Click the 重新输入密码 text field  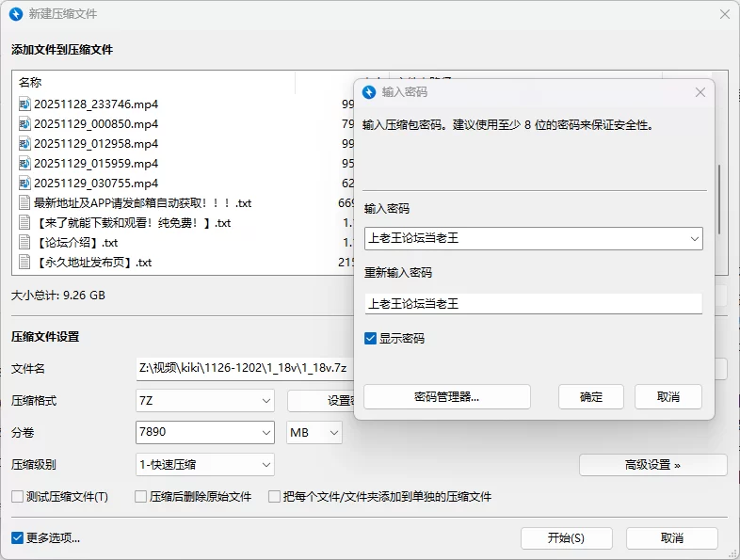tap(533, 304)
